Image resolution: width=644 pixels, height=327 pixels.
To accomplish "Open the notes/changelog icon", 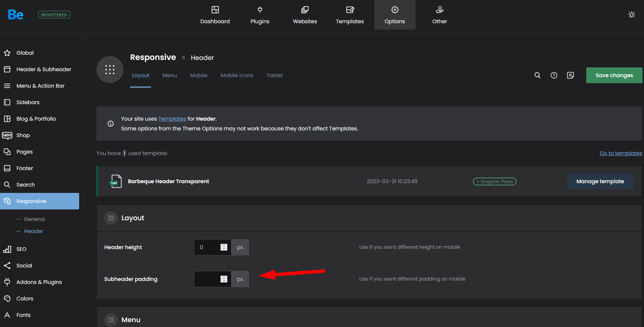I will (570, 75).
